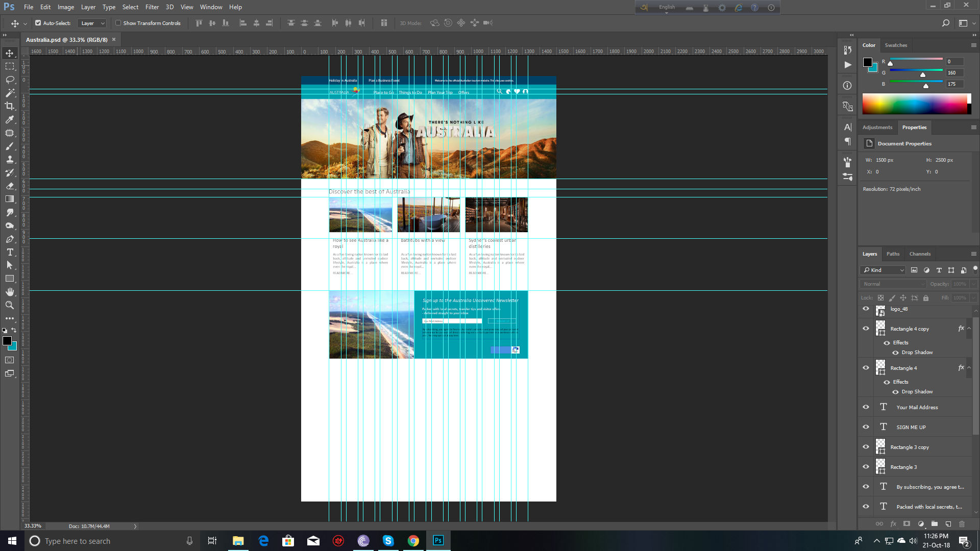Enable Show Transform Controls checkbox

point(118,23)
